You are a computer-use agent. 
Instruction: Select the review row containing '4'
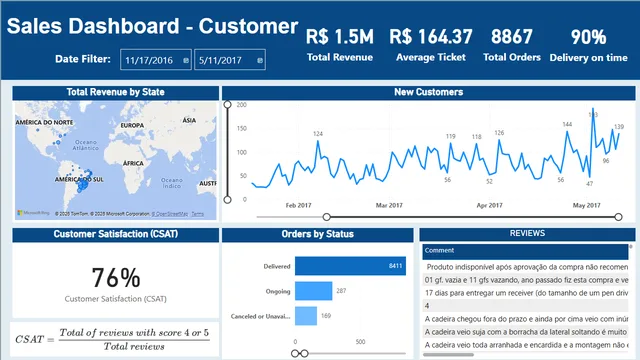pos(525,306)
